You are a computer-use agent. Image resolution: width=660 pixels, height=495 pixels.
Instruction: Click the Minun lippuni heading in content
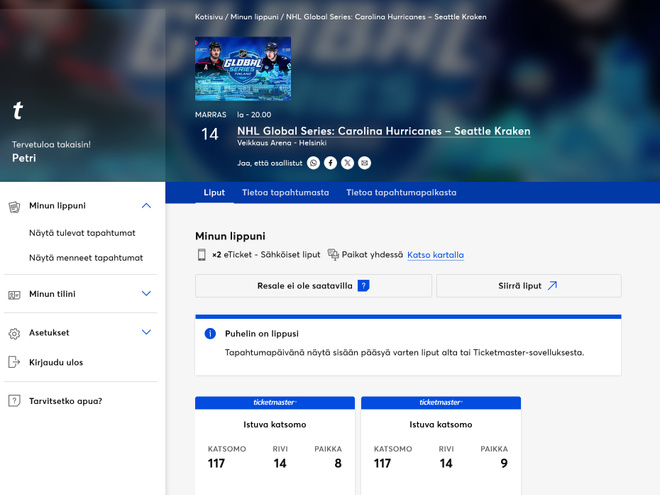point(230,236)
